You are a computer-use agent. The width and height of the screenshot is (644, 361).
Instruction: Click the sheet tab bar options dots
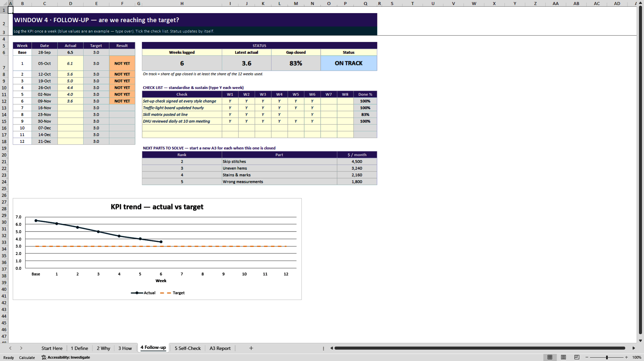(x=323, y=348)
